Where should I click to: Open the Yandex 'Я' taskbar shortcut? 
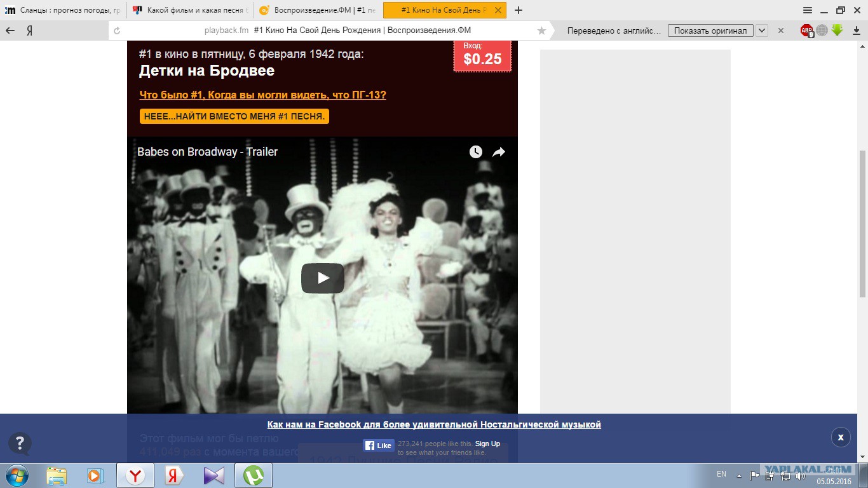click(x=173, y=475)
